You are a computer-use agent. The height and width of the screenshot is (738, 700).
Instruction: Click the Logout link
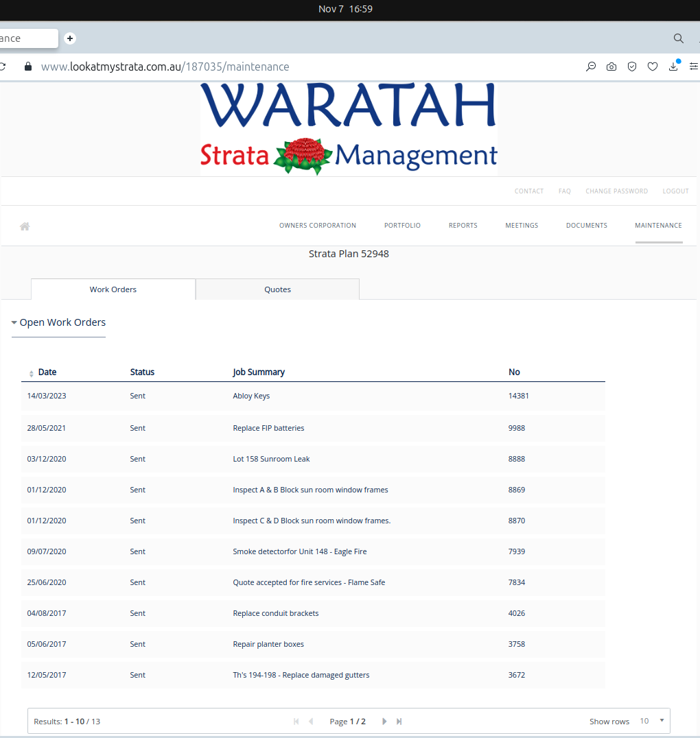(675, 191)
